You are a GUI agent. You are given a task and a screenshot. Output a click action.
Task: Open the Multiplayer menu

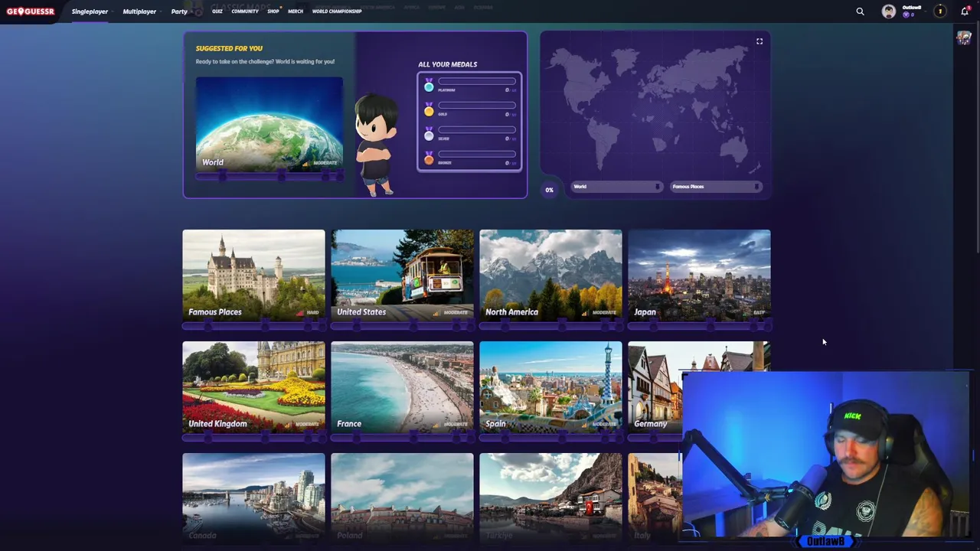(139, 11)
